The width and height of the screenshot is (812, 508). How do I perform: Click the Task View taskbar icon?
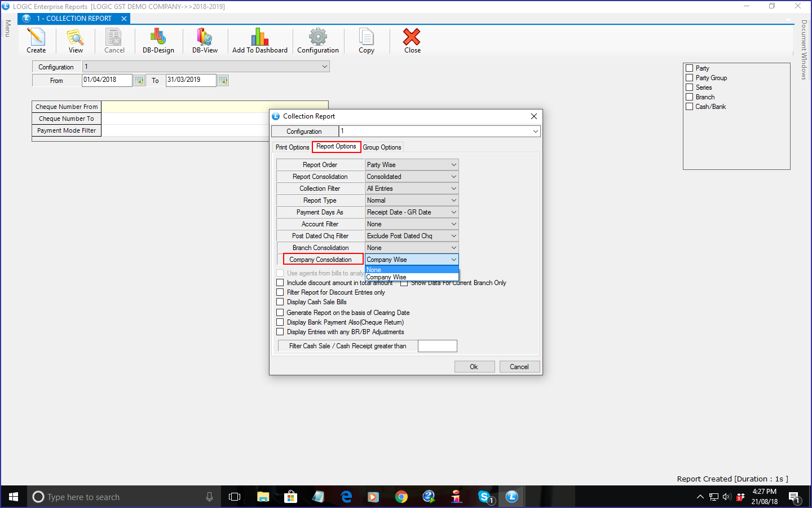coord(235,497)
